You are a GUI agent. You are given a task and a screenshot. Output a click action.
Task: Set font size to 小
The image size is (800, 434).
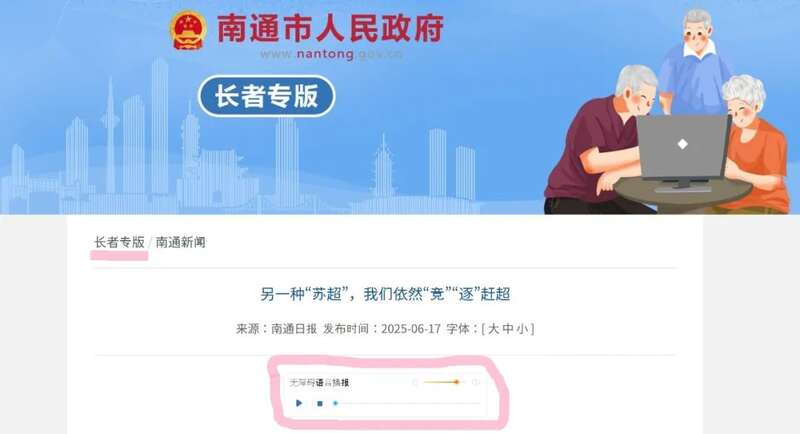521,329
